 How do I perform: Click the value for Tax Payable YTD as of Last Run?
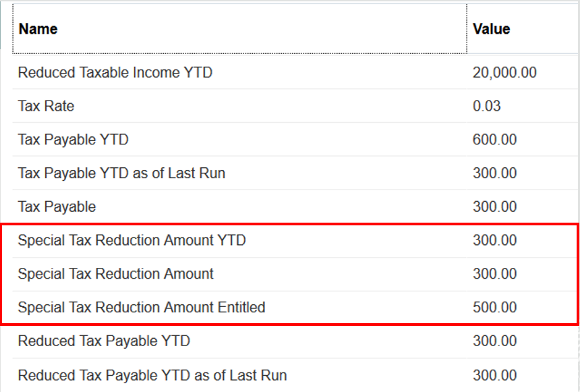pos(494,173)
